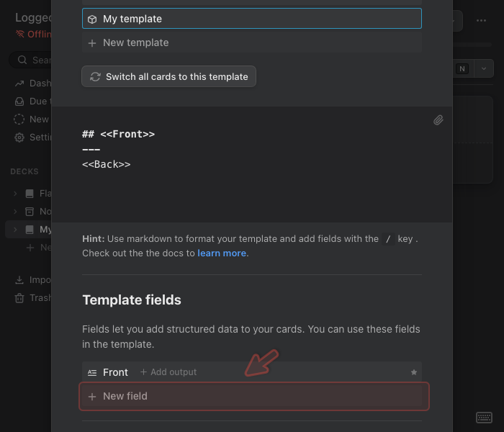Click the dashed-circle New icon in sidebar
Screen dimensions: 504x432
[19, 120]
